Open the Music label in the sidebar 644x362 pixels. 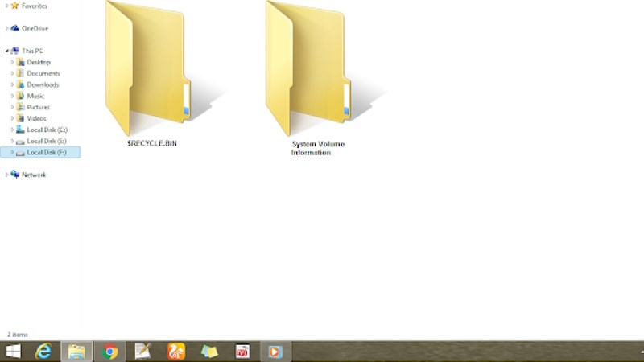pos(35,96)
